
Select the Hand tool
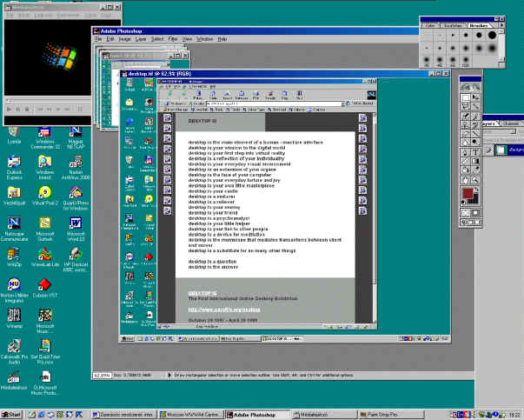click(x=466, y=180)
